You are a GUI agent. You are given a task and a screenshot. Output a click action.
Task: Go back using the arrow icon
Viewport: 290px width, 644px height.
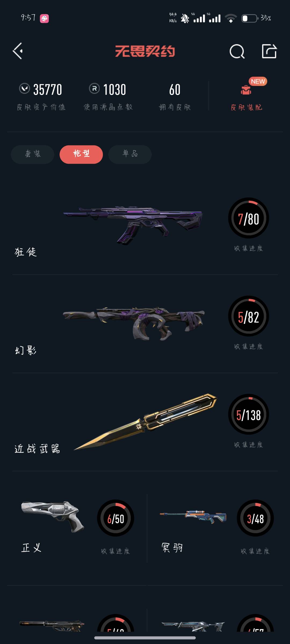18,51
